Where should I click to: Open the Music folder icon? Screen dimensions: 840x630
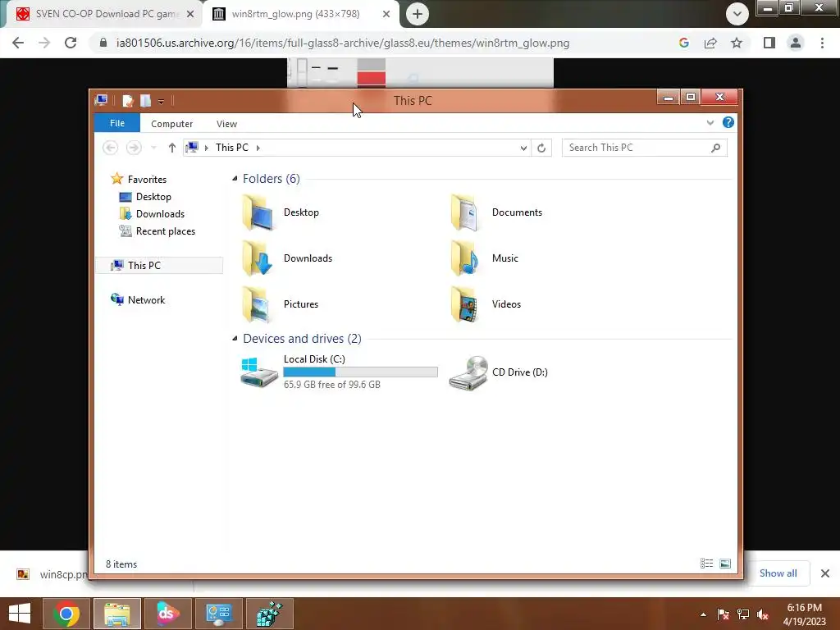pos(465,258)
